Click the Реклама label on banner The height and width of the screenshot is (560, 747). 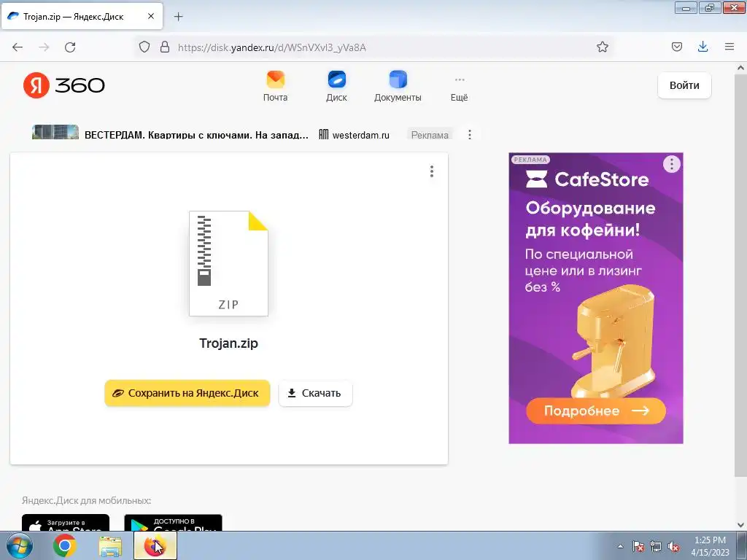pos(430,135)
